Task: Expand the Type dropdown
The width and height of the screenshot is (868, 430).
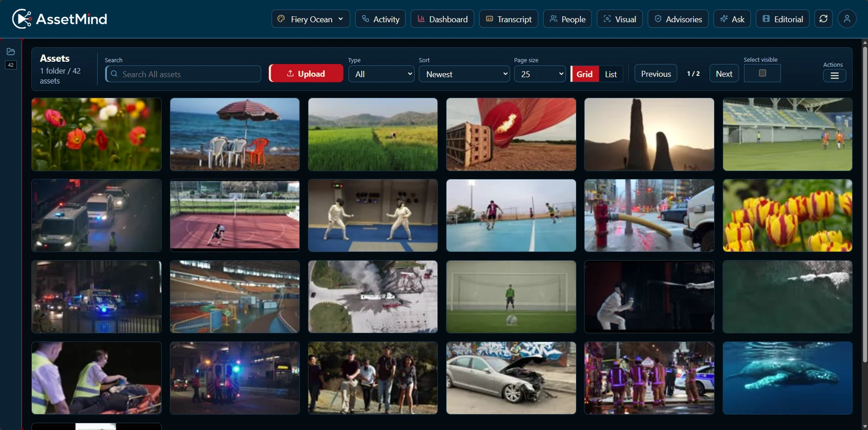Action: pos(381,74)
